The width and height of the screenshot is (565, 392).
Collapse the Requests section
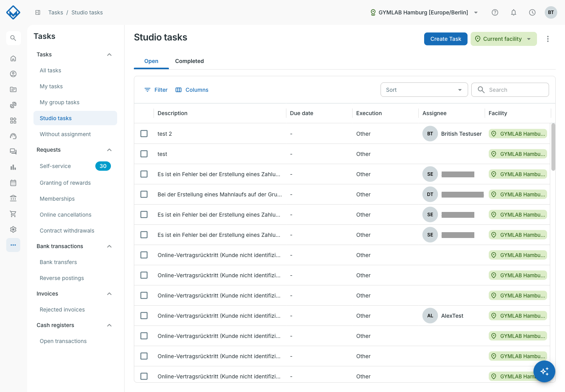coord(109,150)
